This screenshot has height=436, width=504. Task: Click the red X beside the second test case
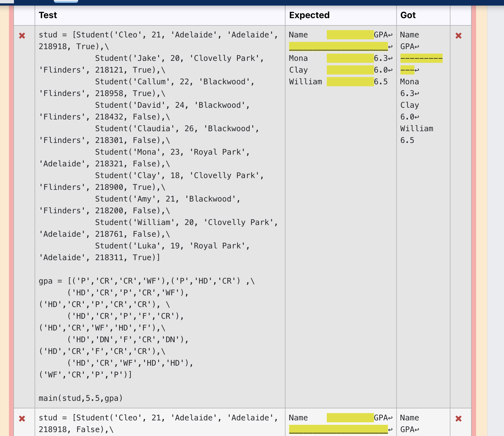22,418
